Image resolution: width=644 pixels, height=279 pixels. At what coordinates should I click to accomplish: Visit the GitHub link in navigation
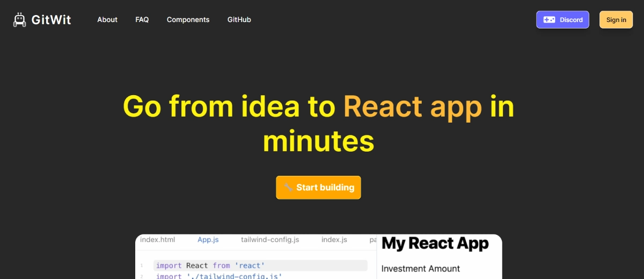coord(239,20)
